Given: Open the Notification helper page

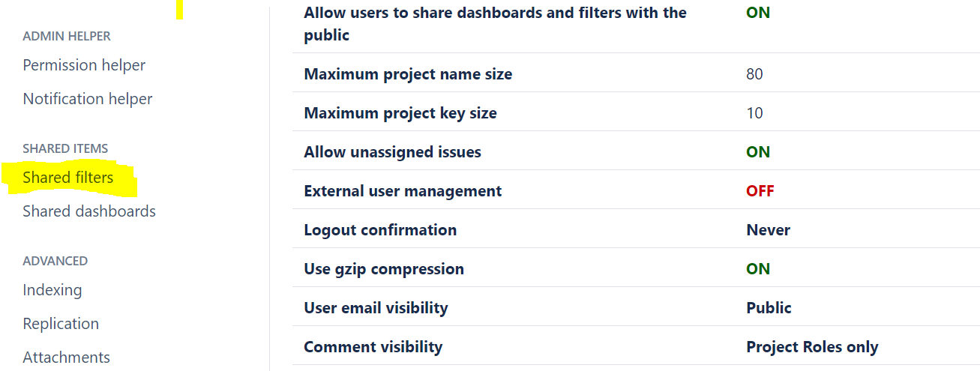Looking at the screenshot, I should point(88,99).
